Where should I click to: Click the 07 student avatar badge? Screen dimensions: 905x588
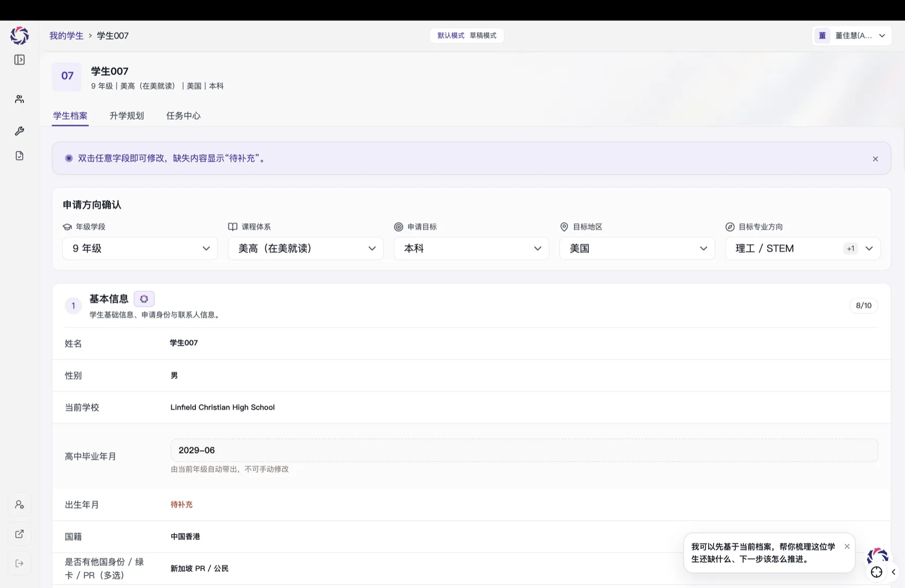pos(67,76)
